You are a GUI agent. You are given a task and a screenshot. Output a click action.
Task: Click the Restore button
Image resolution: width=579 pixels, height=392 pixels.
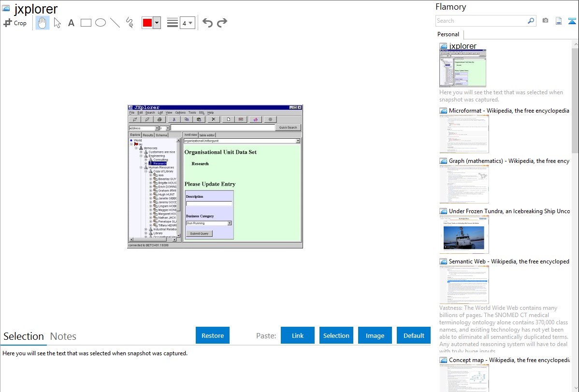coord(213,335)
